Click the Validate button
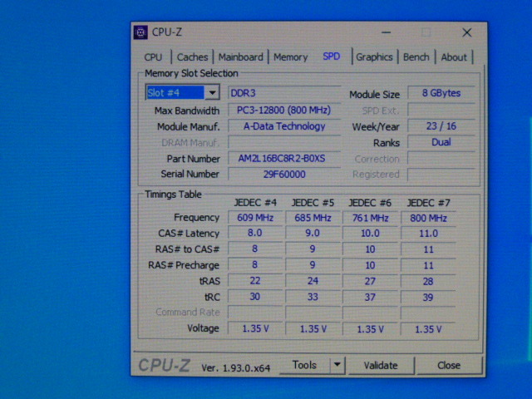 click(381, 366)
